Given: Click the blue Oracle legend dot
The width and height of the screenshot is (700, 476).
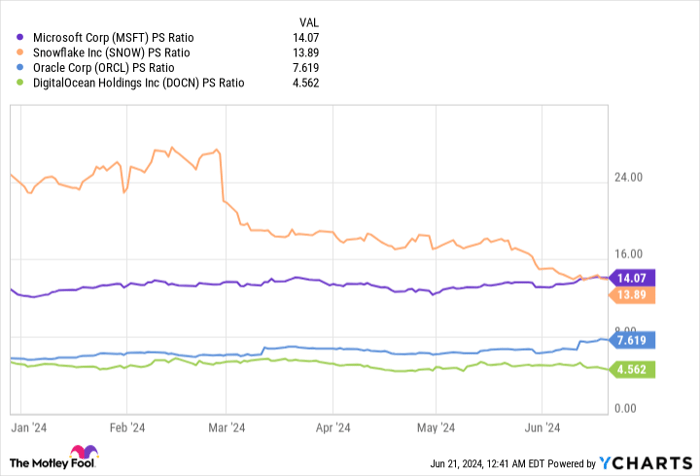Looking at the screenshot, I should [x=20, y=67].
